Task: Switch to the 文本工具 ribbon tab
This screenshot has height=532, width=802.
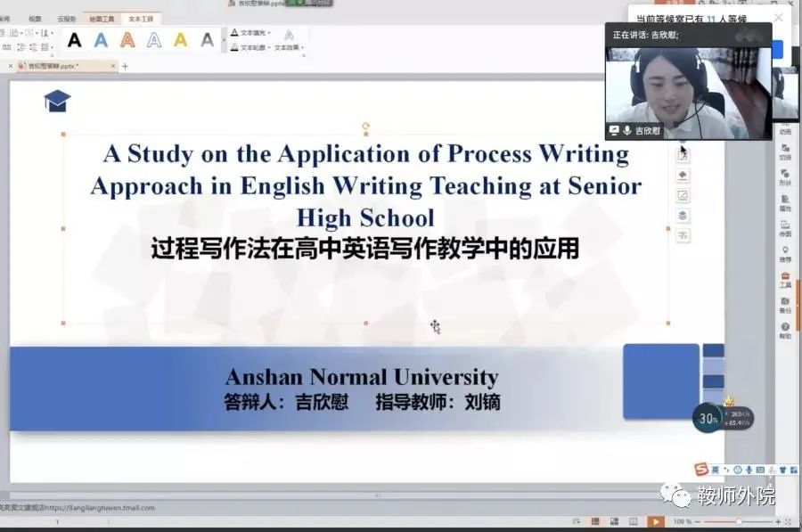Action: pos(140,18)
